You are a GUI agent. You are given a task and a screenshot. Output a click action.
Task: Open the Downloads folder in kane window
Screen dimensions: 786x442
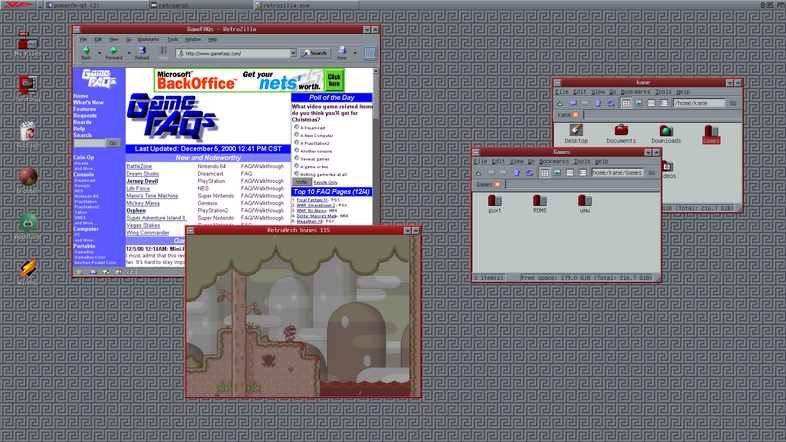[x=666, y=134]
